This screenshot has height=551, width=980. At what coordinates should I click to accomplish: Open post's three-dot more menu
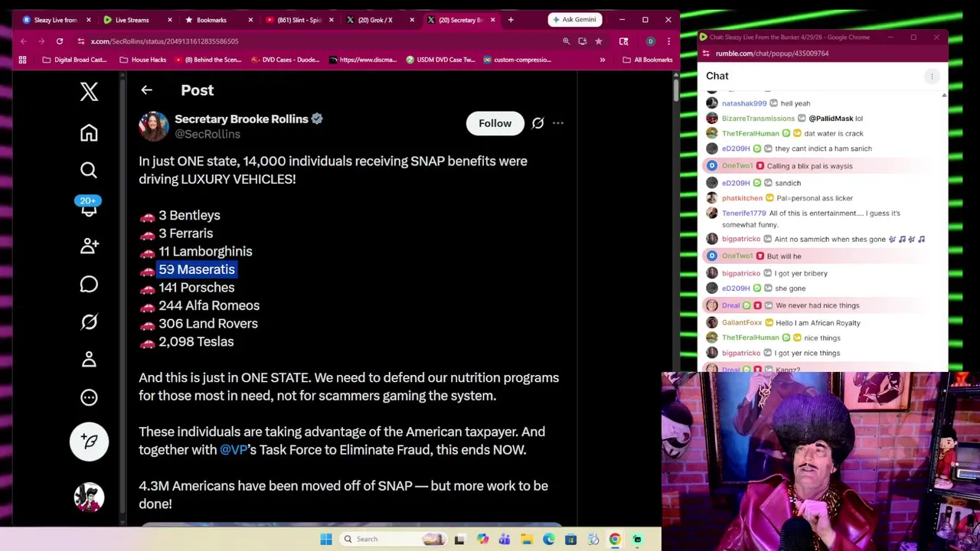[x=558, y=123]
